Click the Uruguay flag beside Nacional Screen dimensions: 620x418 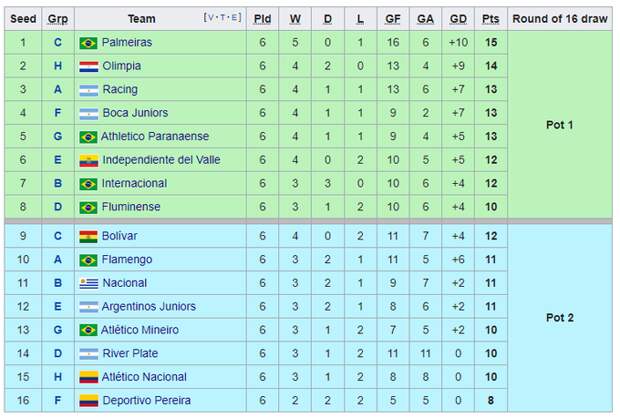[89, 284]
